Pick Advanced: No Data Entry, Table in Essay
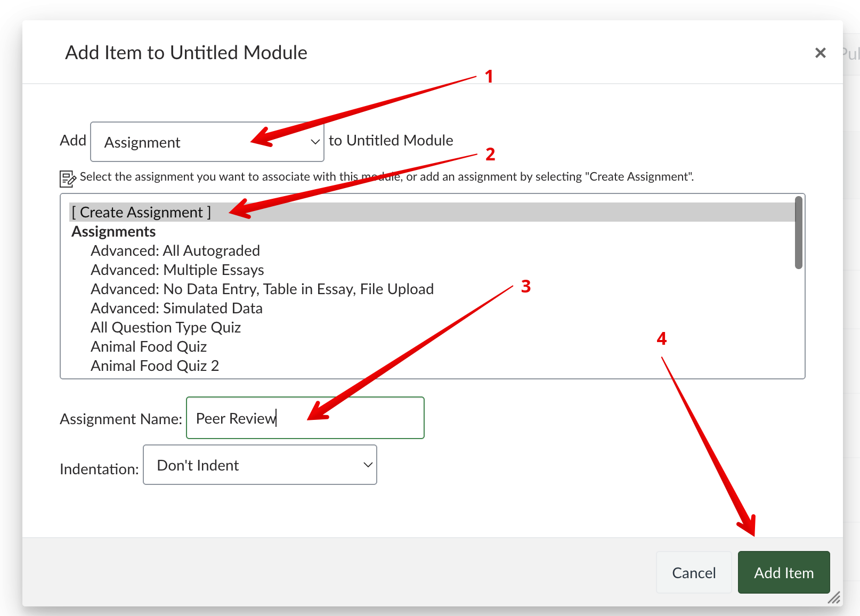Image resolution: width=860 pixels, height=616 pixels. pos(262,289)
